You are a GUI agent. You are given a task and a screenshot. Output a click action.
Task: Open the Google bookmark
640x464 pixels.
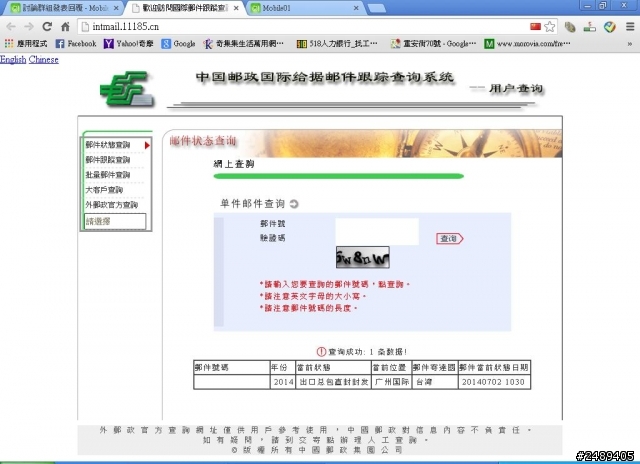point(178,43)
